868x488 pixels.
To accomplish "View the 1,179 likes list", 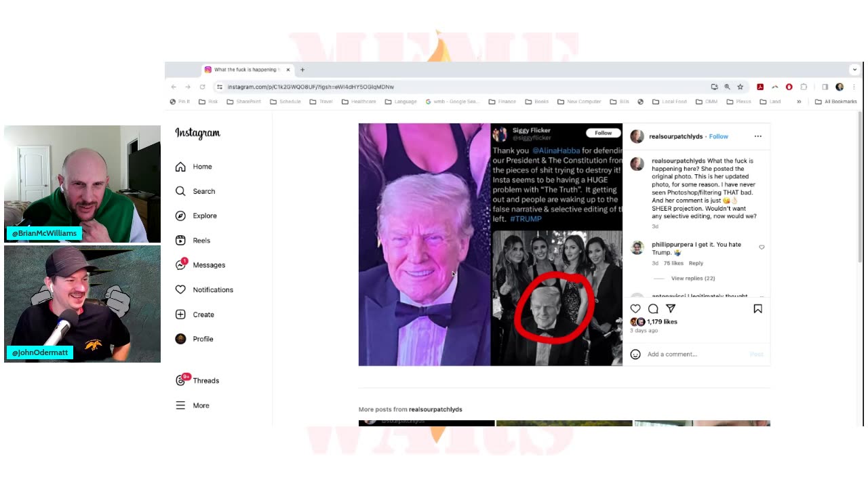I will click(662, 322).
